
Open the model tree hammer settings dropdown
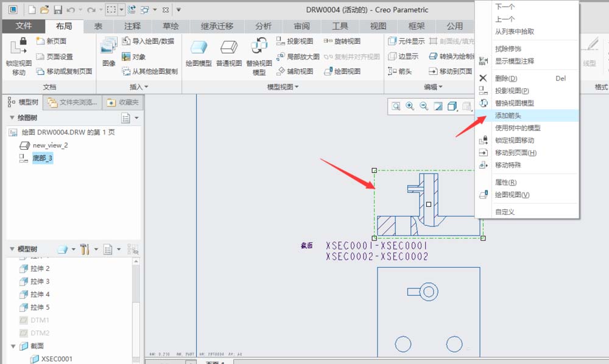96,249
